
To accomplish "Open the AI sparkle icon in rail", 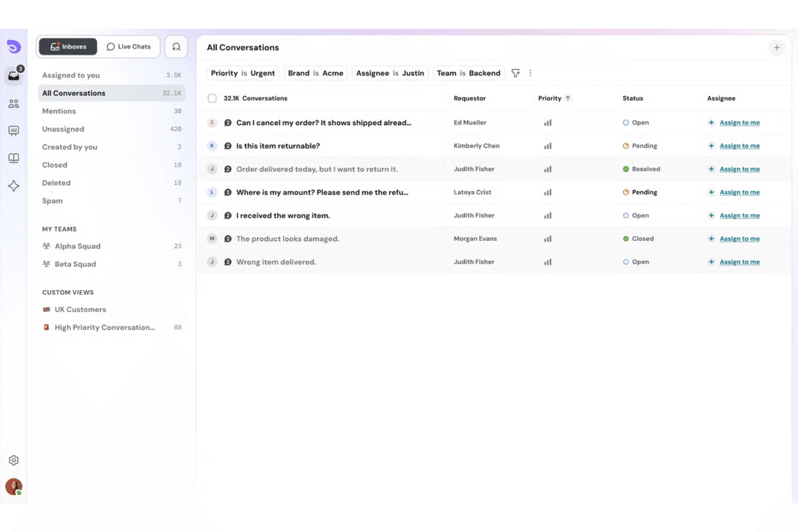I will click(14, 186).
